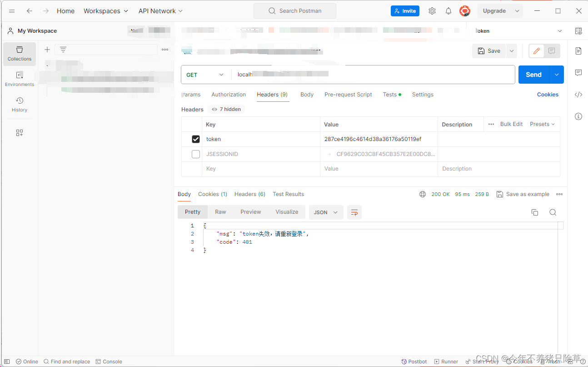The height and width of the screenshot is (367, 588).
Task: Open the Tests tab
Action: 392,95
